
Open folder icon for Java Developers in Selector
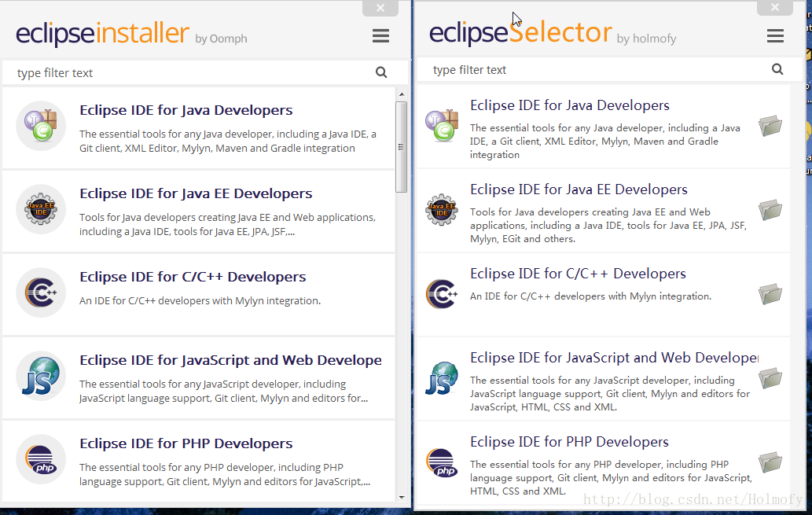pos(770,126)
